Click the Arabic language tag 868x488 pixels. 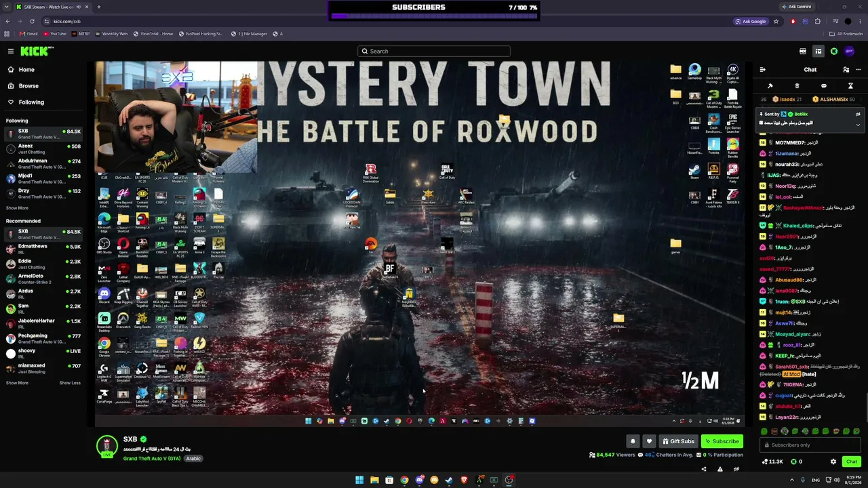(x=193, y=459)
